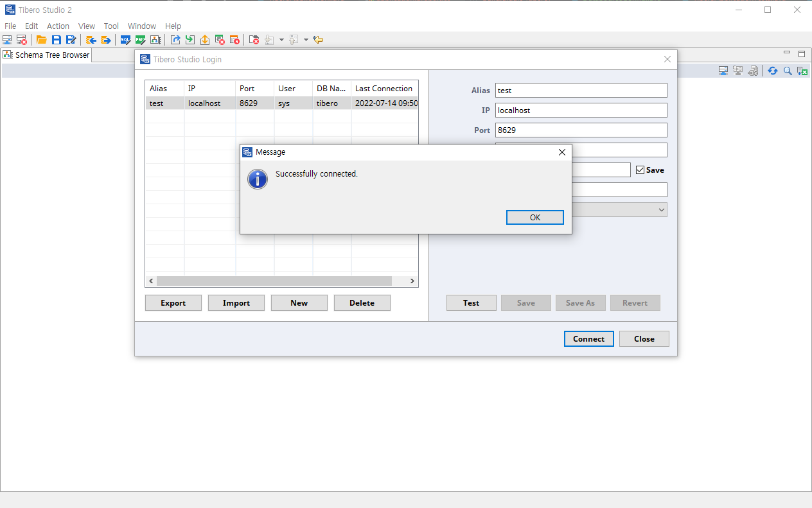Click into the IP input field

pyautogui.click(x=581, y=110)
